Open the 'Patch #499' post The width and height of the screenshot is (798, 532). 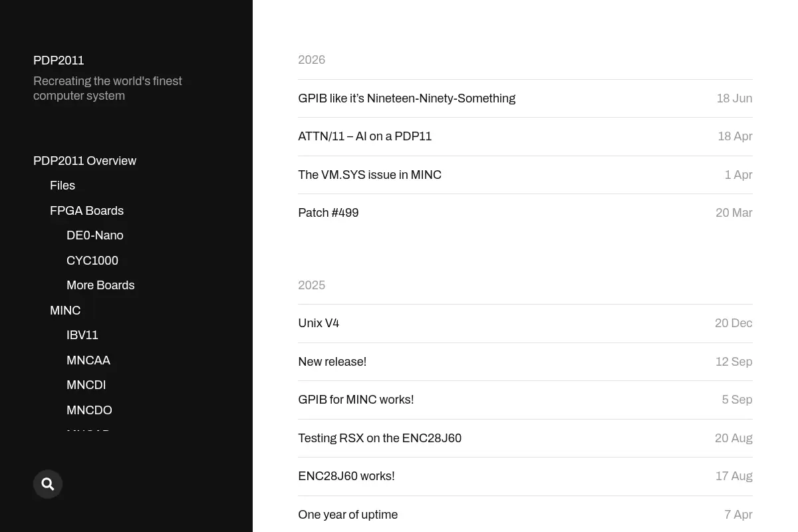329,213
